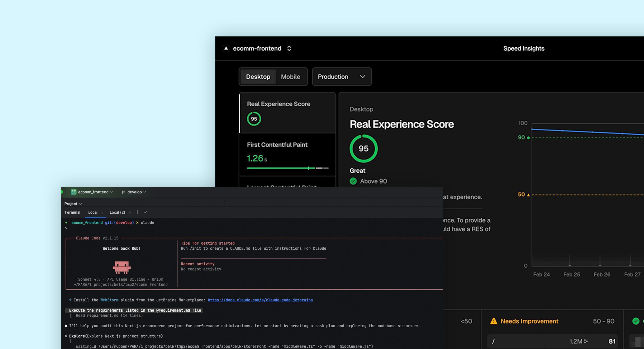Open the Production environment dropdown
Viewport: 644px width, 349px height.
click(342, 77)
